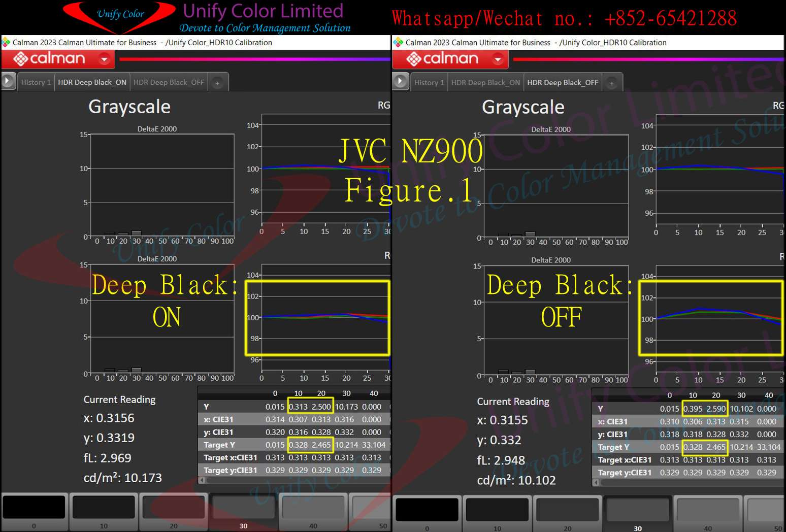This screenshot has height=532, width=786.
Task: Select the 10 gray patch in left window
Action: point(104,511)
